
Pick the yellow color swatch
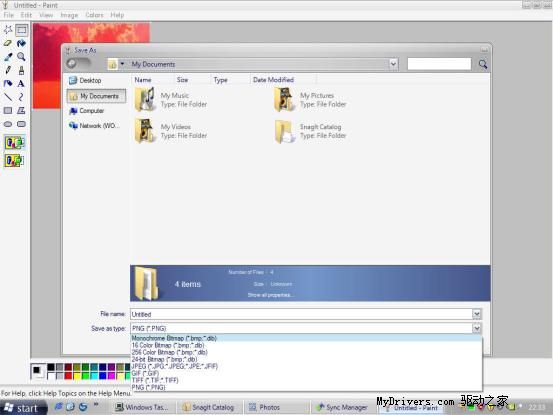[77, 376]
